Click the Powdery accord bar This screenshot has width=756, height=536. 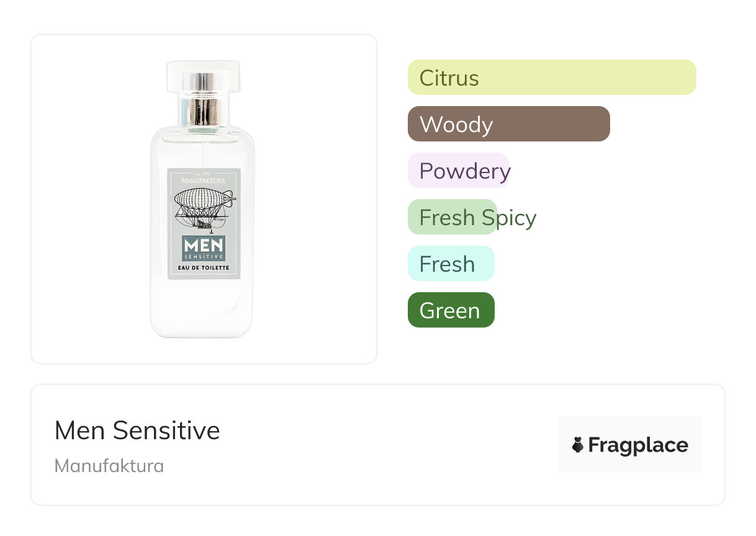[458, 171]
